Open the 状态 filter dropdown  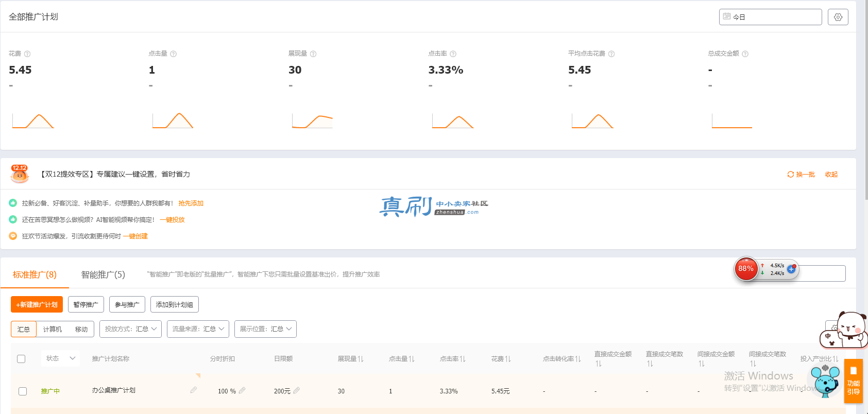pyautogui.click(x=61, y=358)
